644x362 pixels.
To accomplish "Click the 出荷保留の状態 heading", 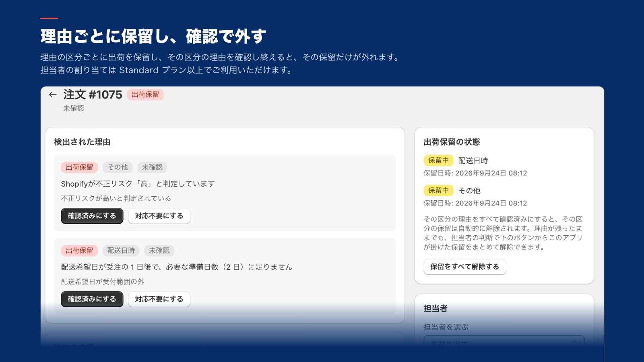I will click(452, 142).
